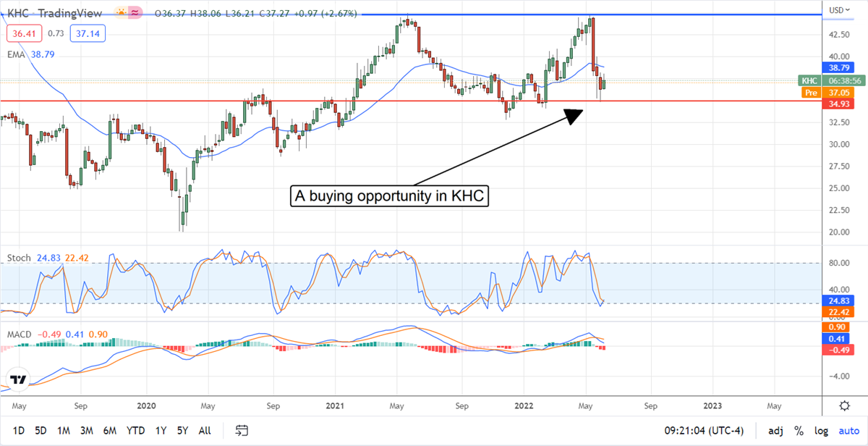
Task: Toggle log scale mode
Action: [x=820, y=430]
